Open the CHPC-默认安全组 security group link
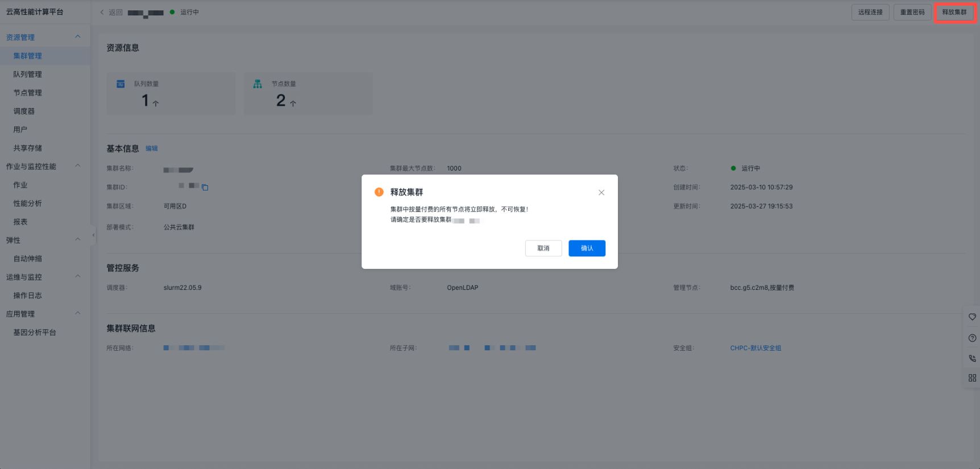980x469 pixels. coord(755,348)
